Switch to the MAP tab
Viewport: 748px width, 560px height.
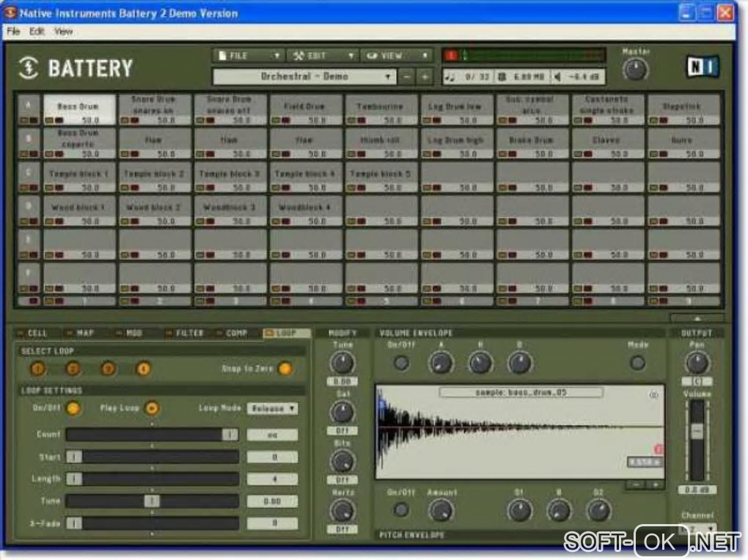[81, 333]
